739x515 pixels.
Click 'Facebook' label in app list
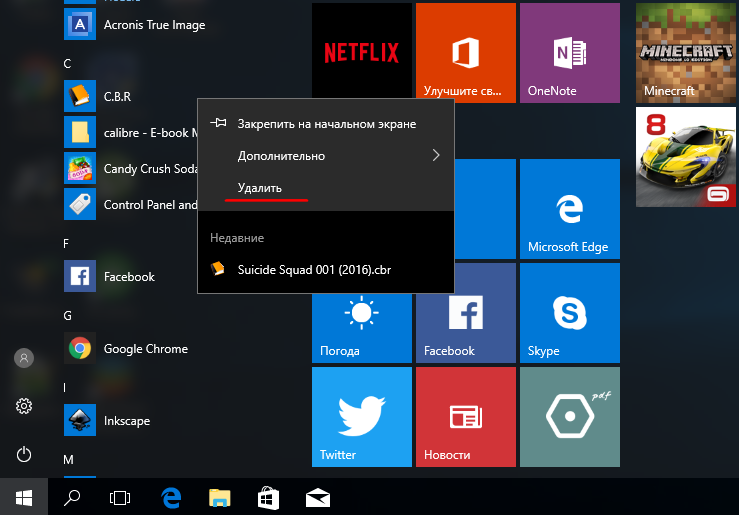pos(129,277)
